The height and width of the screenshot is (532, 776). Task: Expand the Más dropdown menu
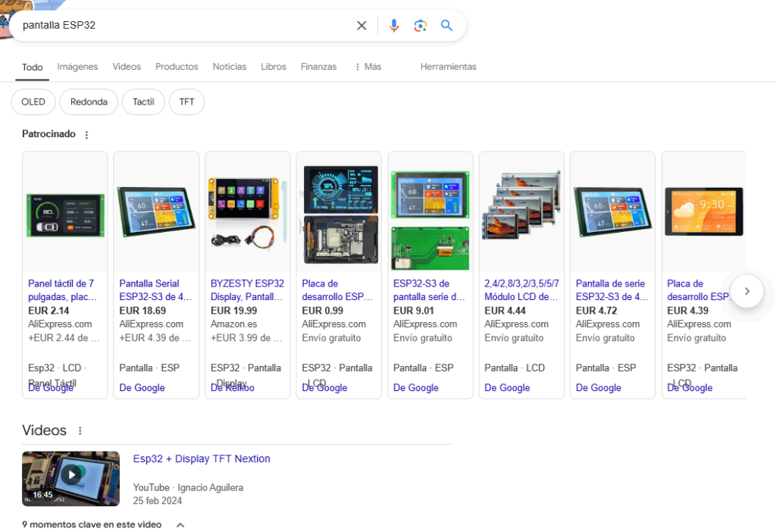(368, 67)
